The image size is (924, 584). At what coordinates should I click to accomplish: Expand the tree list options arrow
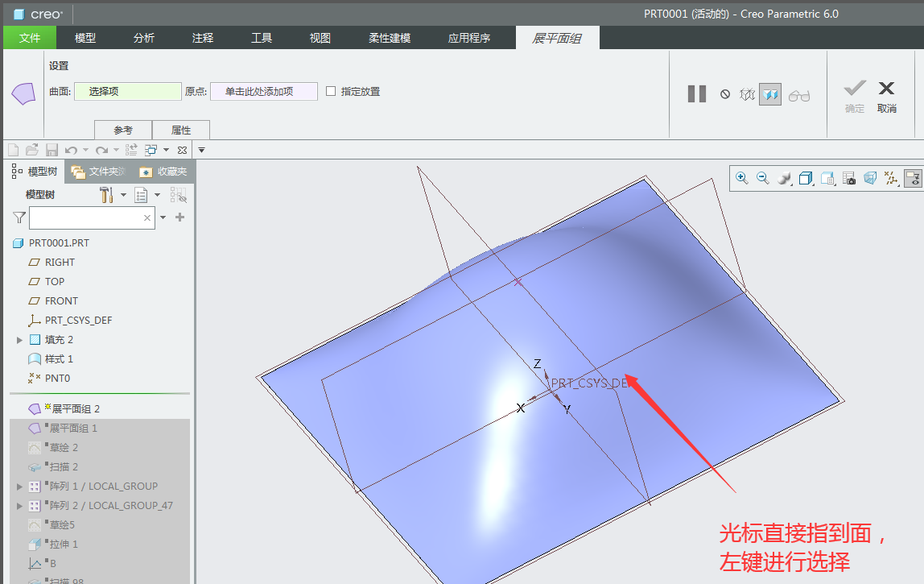[x=157, y=195]
